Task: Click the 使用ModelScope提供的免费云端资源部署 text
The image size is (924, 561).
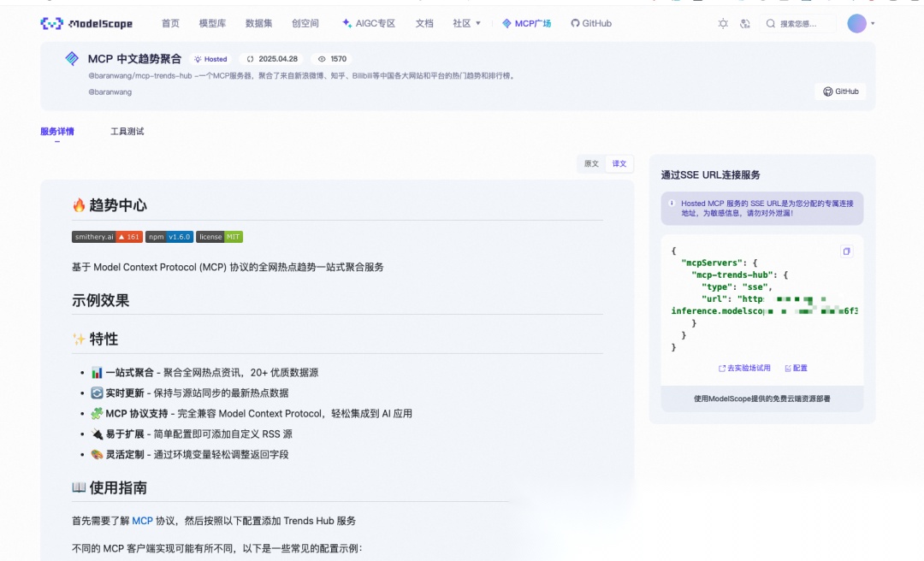Action: click(761, 399)
